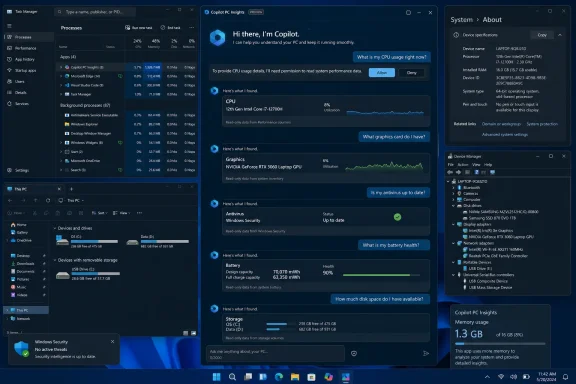Collapse Display adapters in Device Manager

point(453,224)
